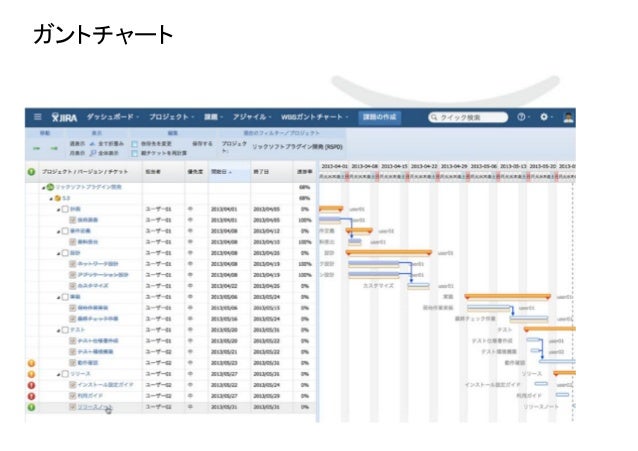Click the magnifier icon in quick search

coord(434,117)
